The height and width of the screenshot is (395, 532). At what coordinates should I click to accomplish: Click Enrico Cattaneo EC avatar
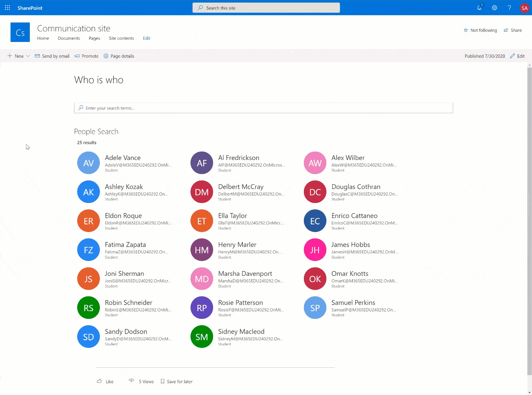[315, 221]
